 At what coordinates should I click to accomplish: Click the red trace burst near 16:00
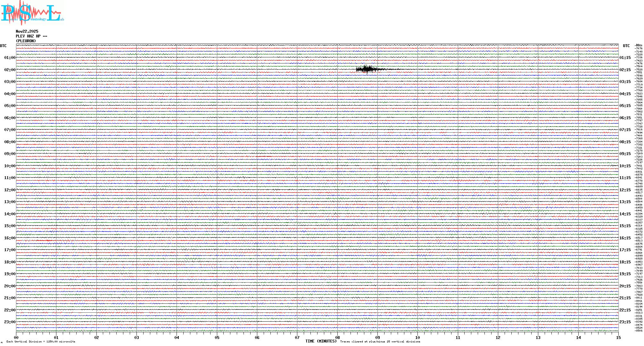pos(45,240)
